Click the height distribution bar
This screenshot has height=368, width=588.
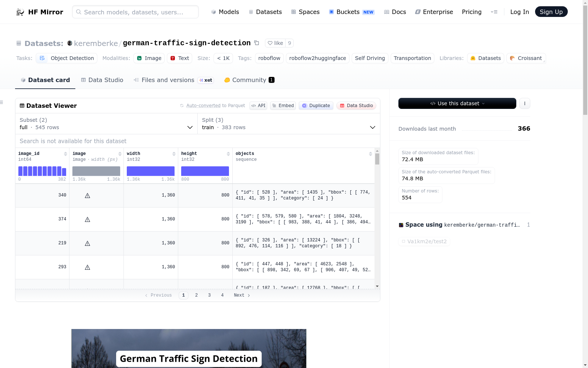(x=205, y=171)
